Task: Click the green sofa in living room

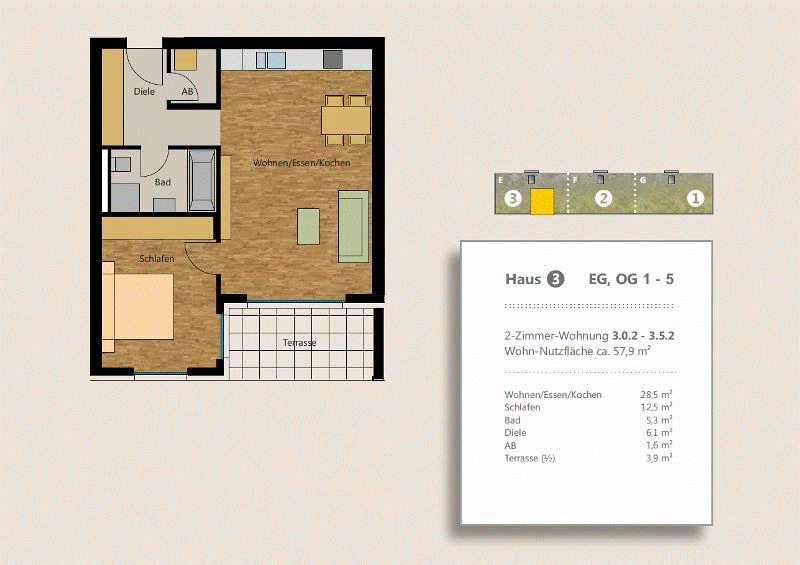Action: click(x=353, y=225)
